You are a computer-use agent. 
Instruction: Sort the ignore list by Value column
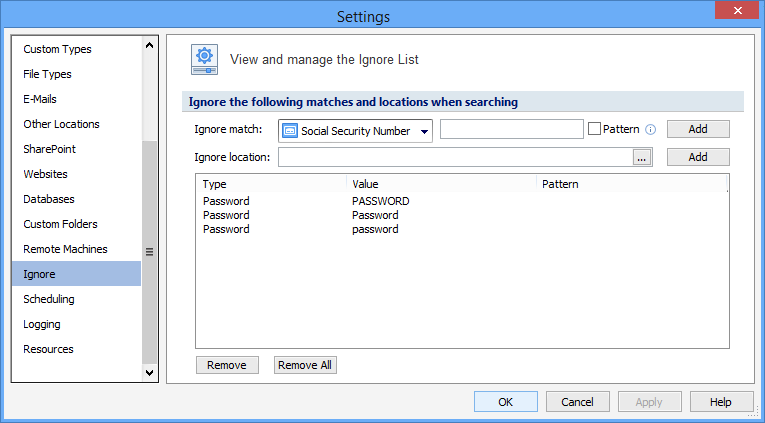click(440, 184)
